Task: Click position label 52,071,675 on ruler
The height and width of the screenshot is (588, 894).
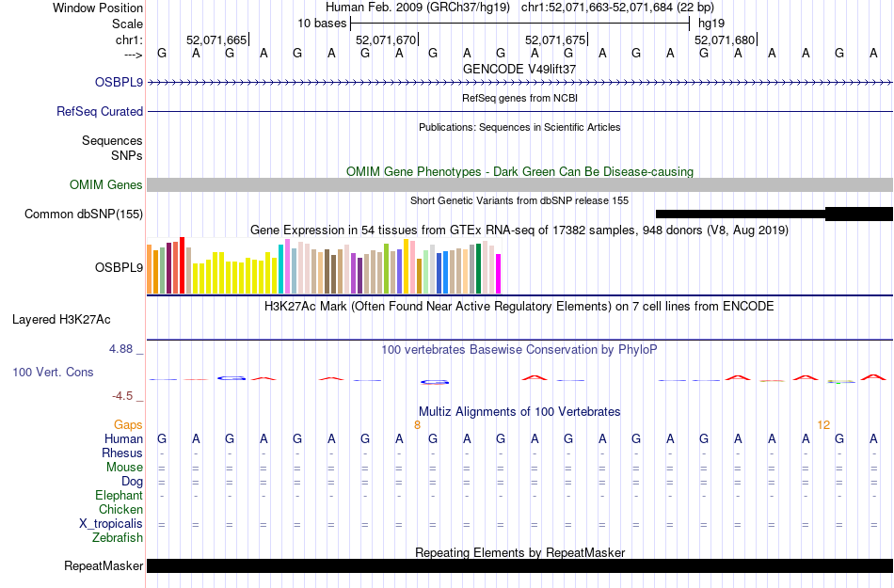Action: pos(555,40)
